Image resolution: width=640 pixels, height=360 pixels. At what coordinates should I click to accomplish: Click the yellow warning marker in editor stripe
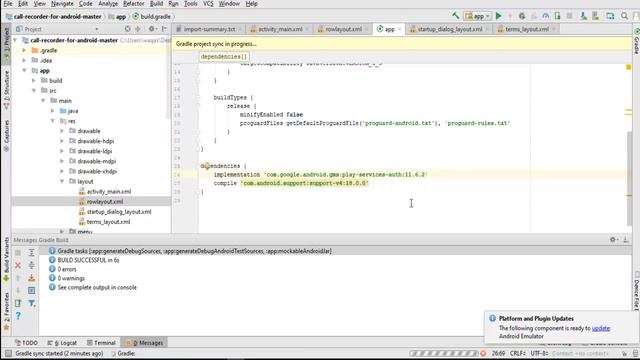[x=629, y=67]
